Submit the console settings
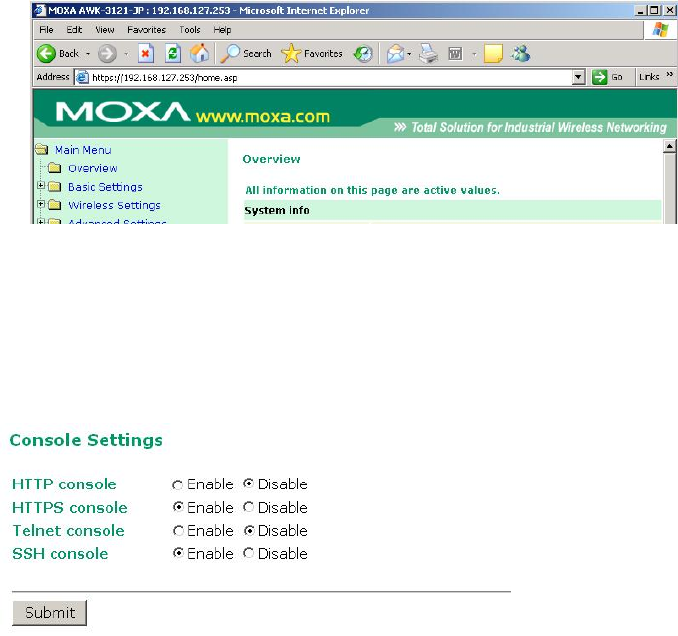 click(x=50, y=613)
